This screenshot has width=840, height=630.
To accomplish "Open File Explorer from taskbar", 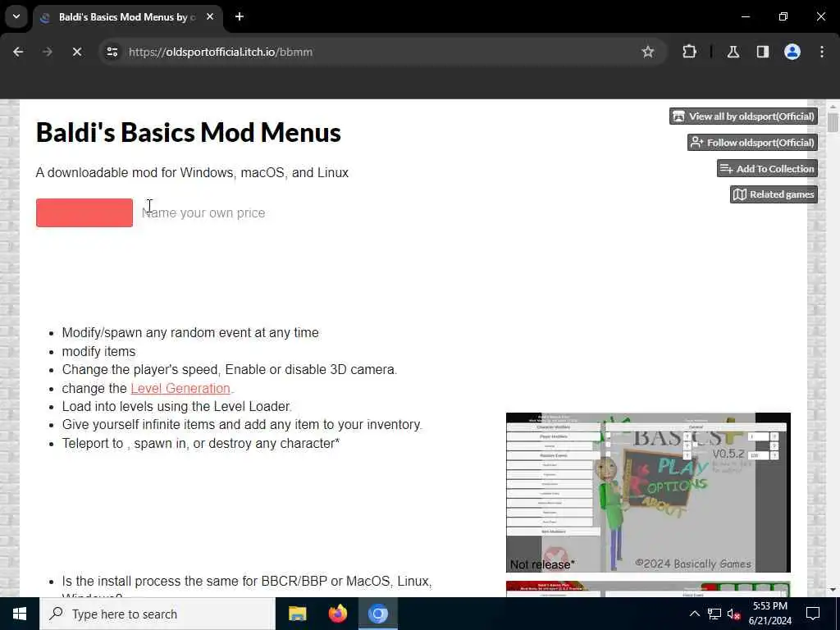I will click(297, 614).
